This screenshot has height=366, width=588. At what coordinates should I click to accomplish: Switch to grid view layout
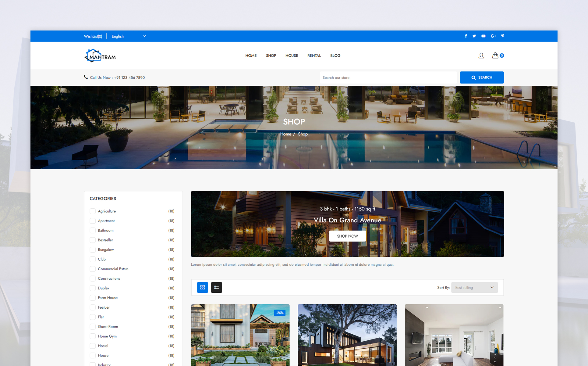point(202,287)
